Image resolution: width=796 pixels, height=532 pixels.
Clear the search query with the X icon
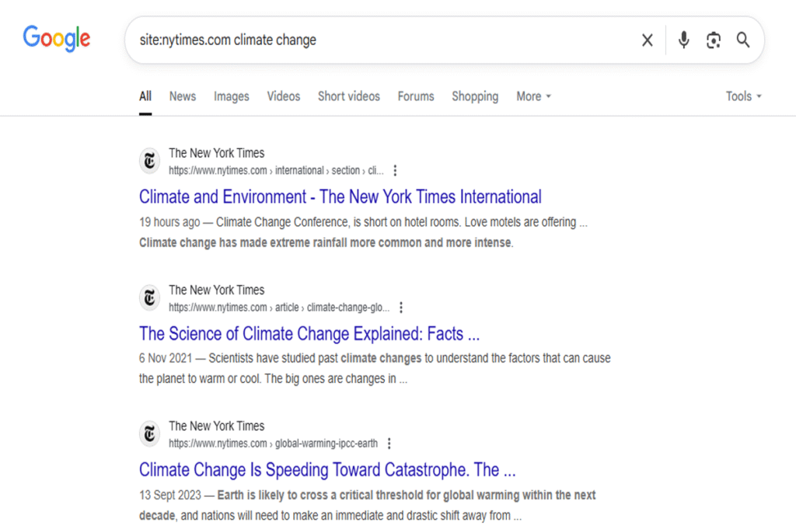click(647, 40)
